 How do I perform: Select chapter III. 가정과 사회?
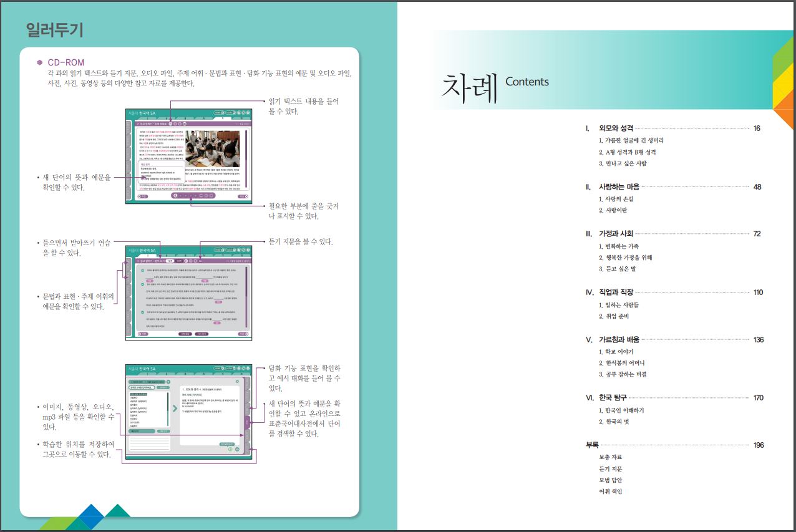(616, 234)
